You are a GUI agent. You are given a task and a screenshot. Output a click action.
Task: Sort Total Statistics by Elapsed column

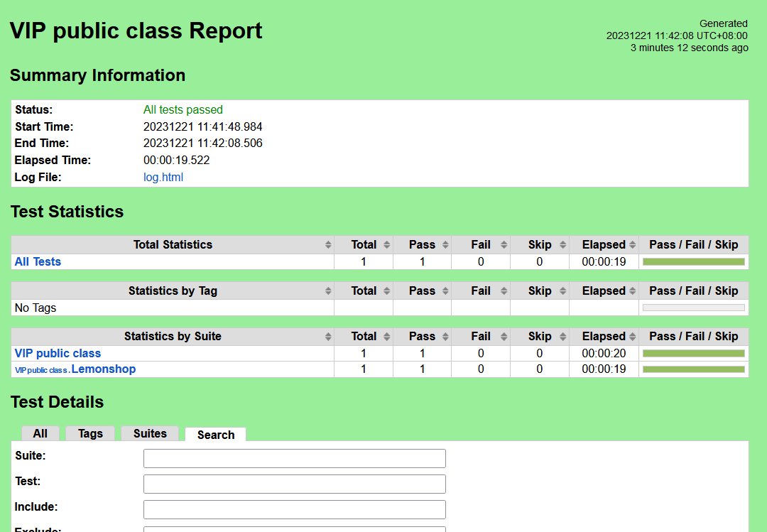tap(604, 245)
